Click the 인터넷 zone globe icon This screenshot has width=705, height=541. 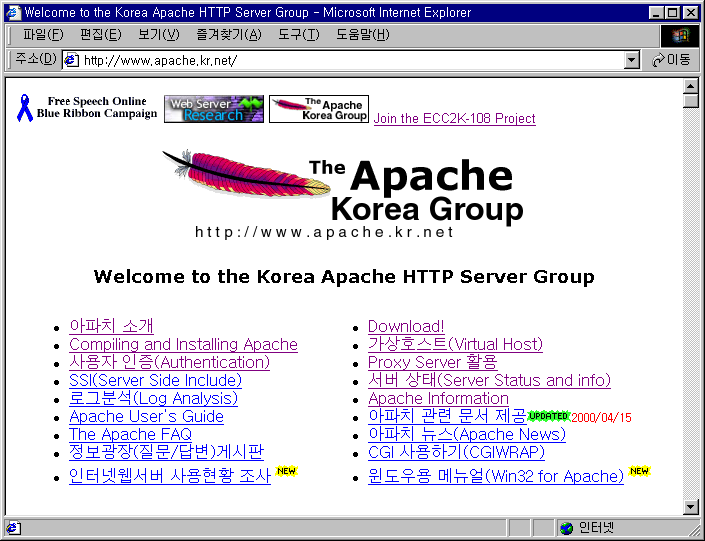point(567,528)
